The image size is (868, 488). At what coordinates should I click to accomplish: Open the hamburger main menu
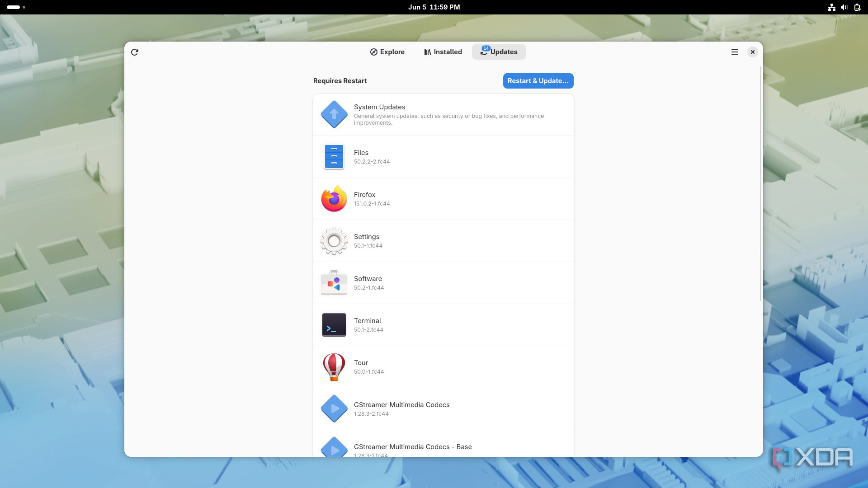coord(735,52)
